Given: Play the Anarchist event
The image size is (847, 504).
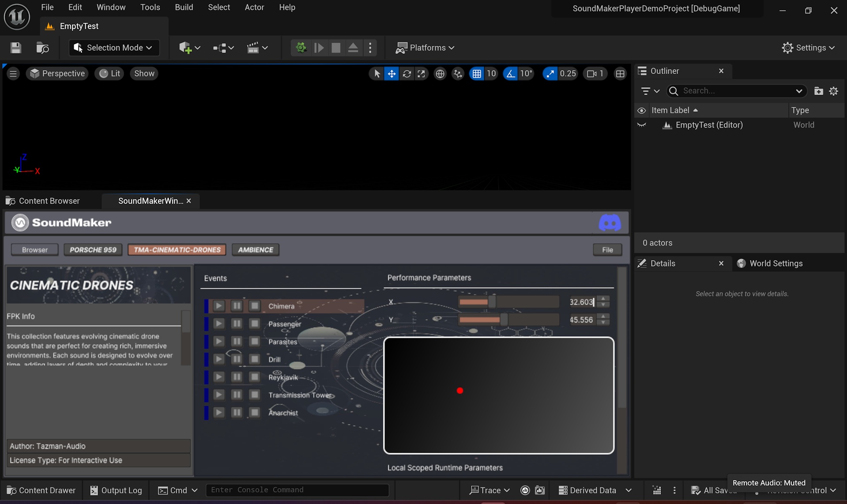Looking at the screenshot, I should [x=218, y=412].
